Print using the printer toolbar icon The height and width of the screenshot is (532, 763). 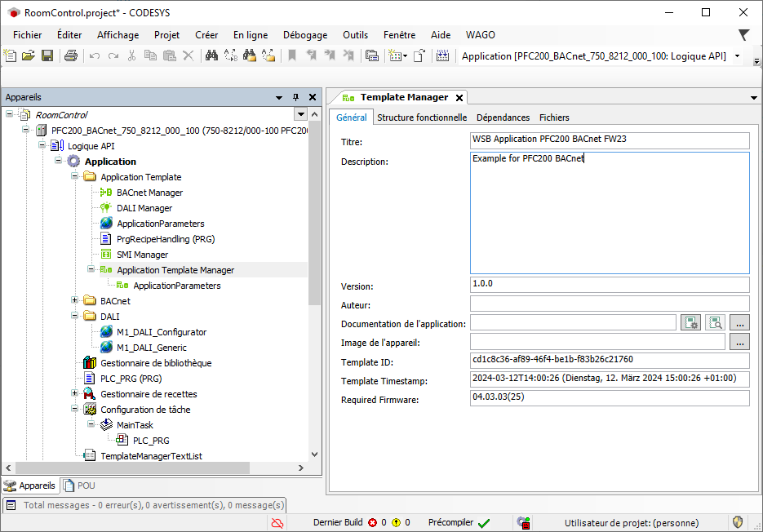tap(71, 56)
